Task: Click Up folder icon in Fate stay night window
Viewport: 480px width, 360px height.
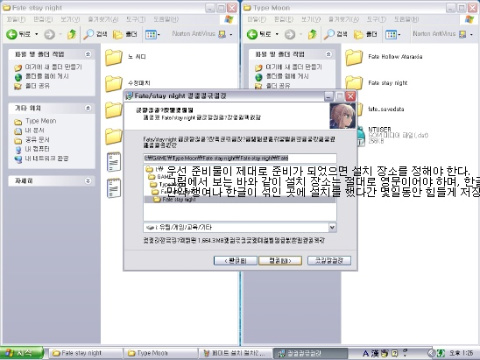Action: click(x=71, y=34)
